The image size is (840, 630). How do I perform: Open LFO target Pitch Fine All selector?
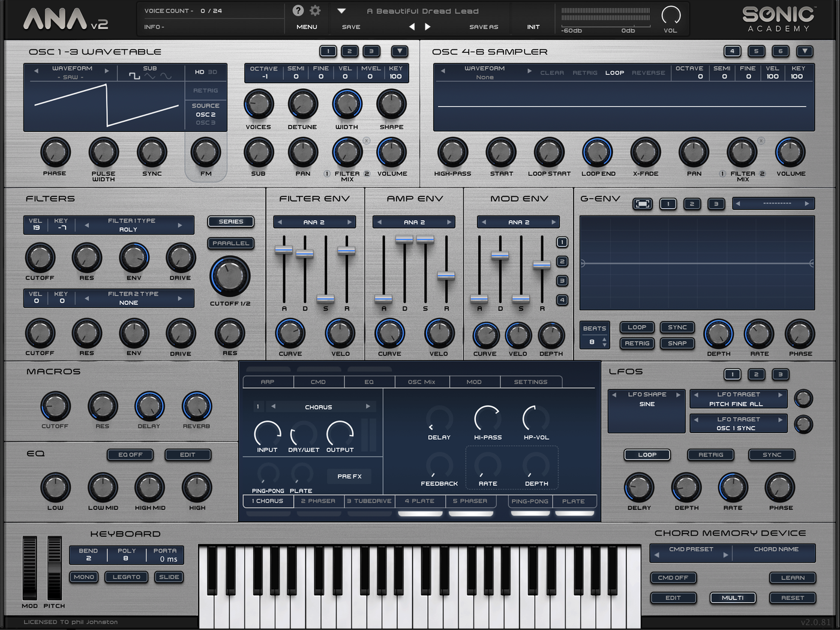point(739,399)
